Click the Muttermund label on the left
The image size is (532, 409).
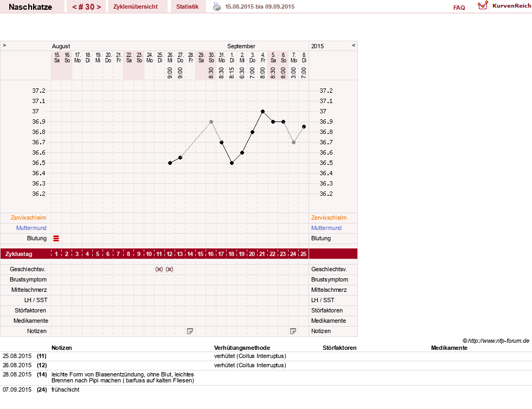[31, 228]
